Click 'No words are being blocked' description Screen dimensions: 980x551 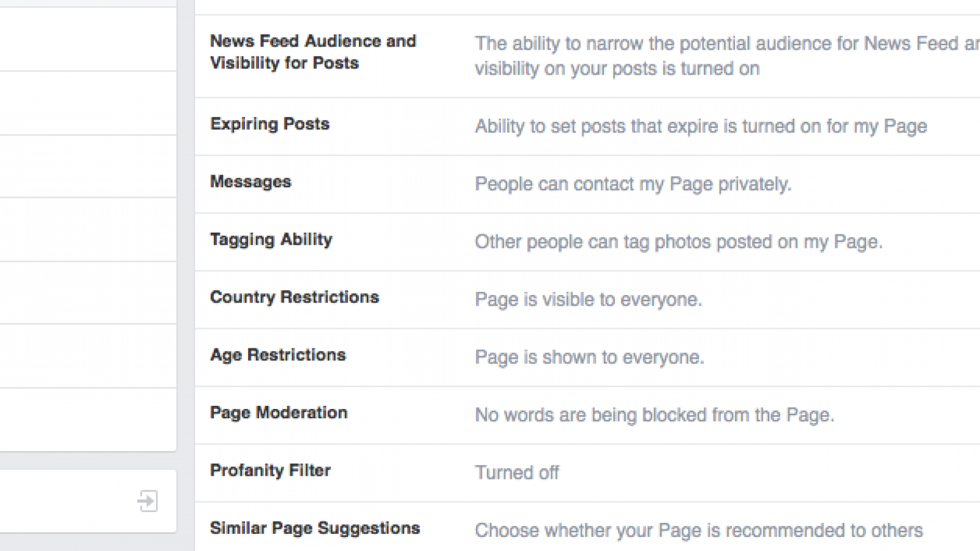[655, 415]
